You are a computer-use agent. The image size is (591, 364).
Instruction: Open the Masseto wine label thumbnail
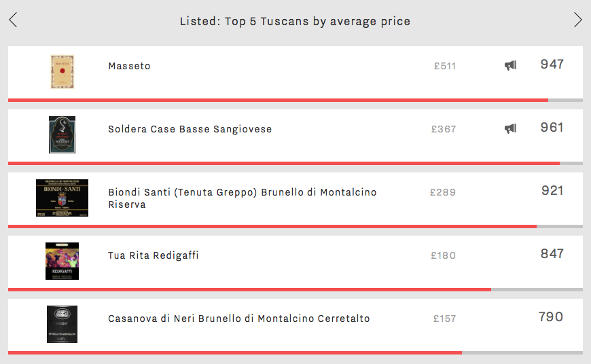point(62,71)
